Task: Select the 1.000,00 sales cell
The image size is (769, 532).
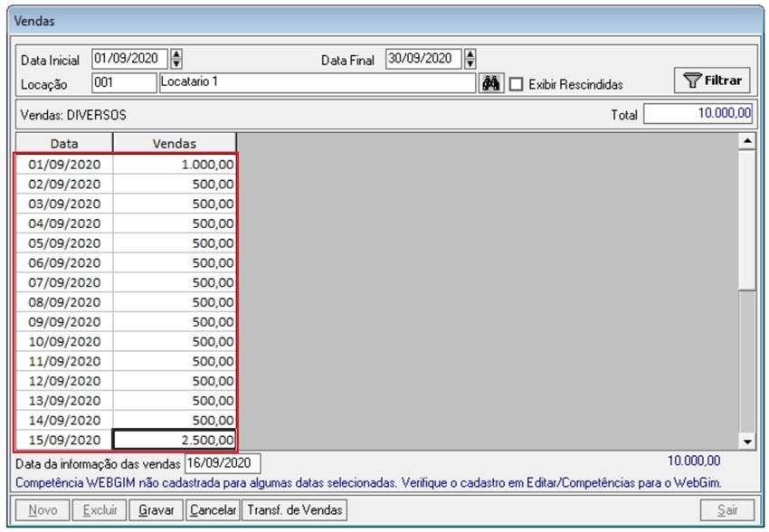Action: (175, 165)
